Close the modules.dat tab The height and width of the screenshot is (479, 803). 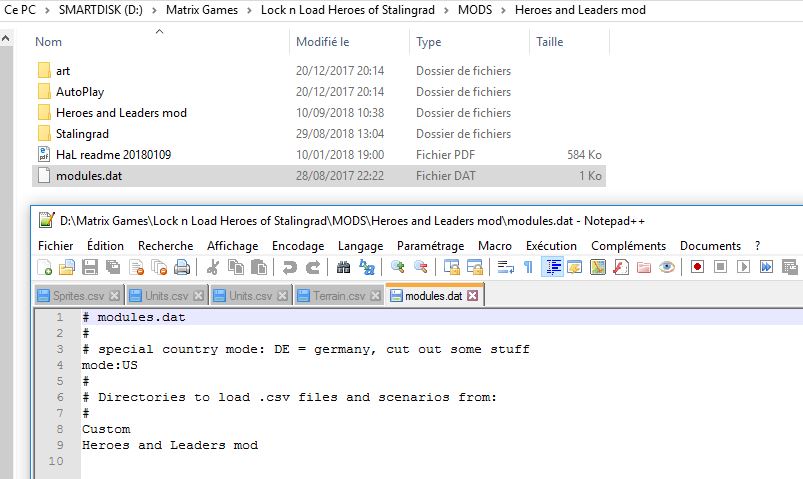473,296
